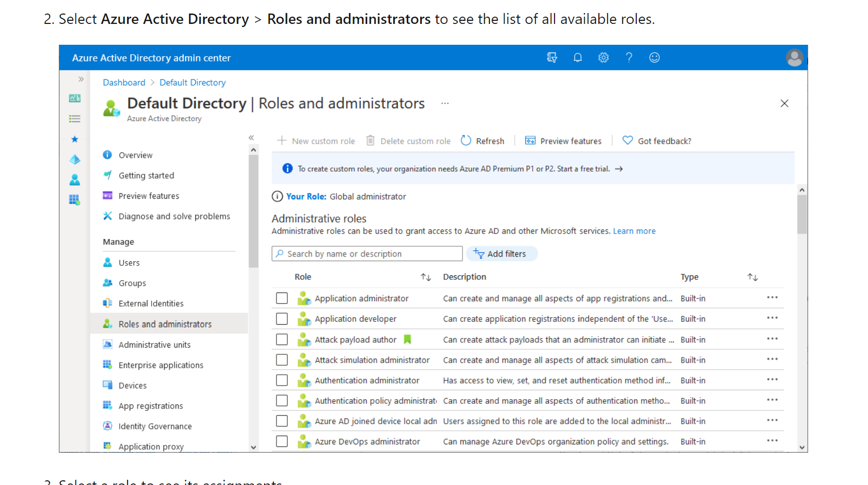Select Roles and administrators menu item
Screen dimensions: 868x485
pos(169,324)
